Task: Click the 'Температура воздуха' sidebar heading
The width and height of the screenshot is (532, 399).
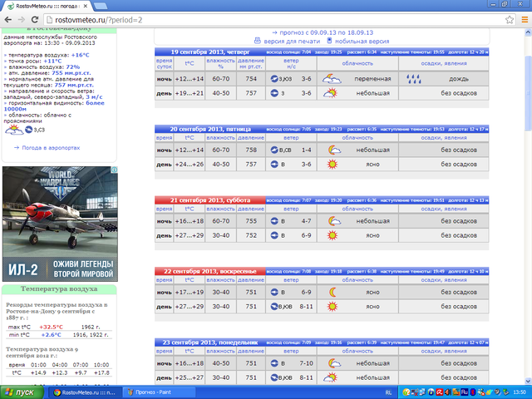Action: [x=59, y=289]
